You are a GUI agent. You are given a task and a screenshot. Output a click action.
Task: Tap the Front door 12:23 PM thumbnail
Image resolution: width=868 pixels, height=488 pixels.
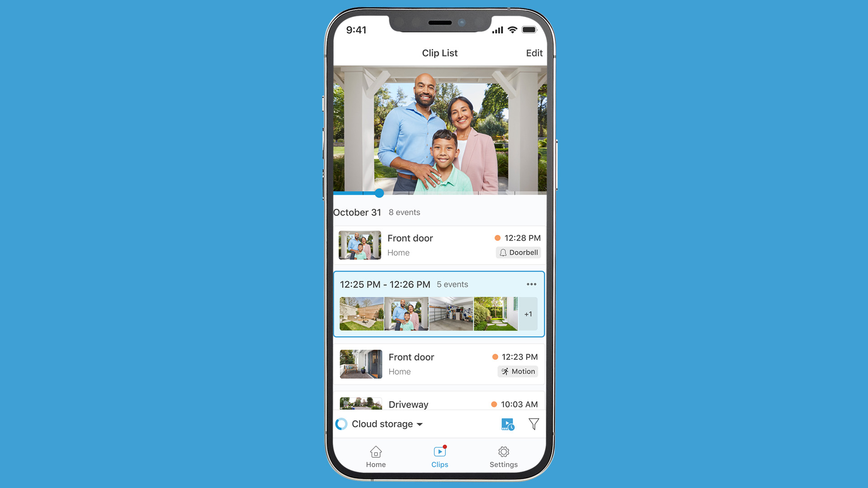coord(359,364)
